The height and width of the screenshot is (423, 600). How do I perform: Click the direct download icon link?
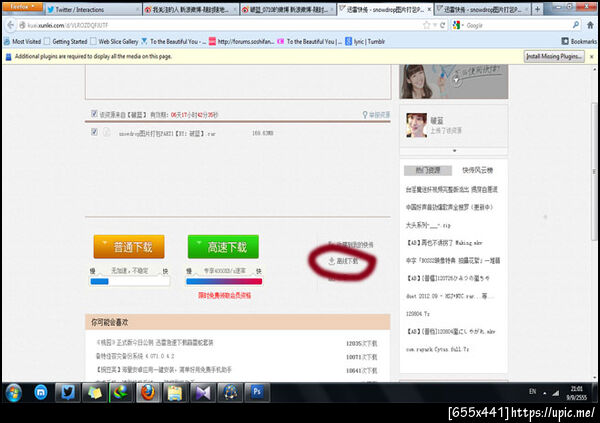click(343, 261)
